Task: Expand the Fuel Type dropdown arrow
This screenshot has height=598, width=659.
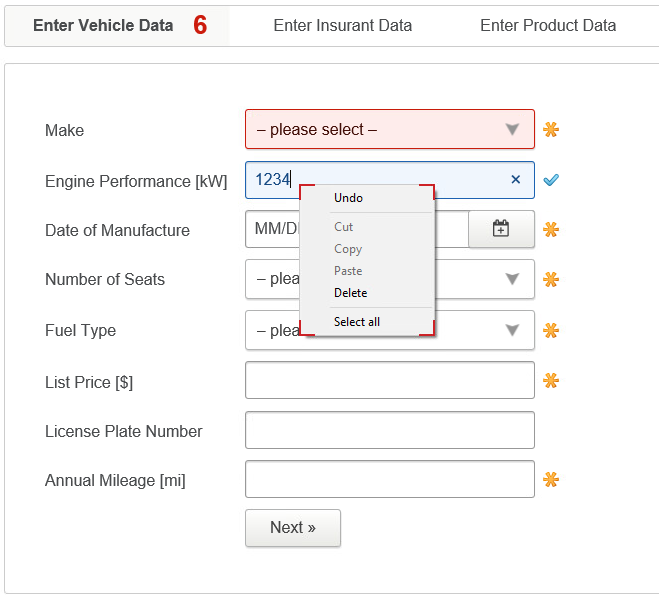Action: pyautogui.click(x=512, y=330)
